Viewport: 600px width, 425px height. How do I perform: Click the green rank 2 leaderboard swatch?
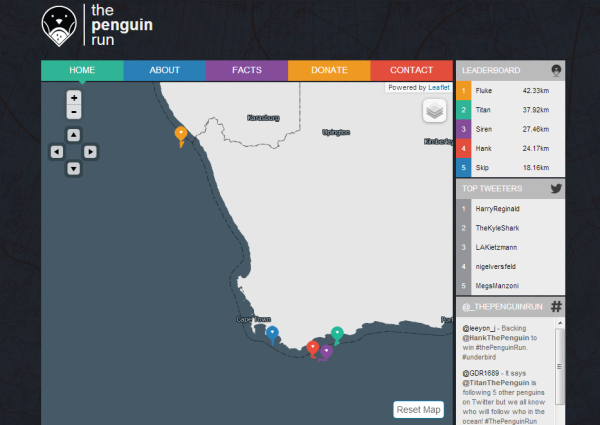pos(463,110)
